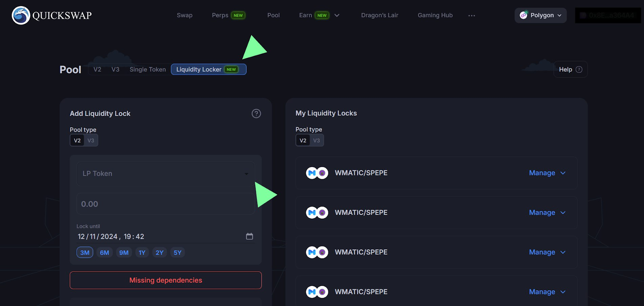Open Pool in the top navigation
Screen dimensions: 644x306
(x=274, y=15)
